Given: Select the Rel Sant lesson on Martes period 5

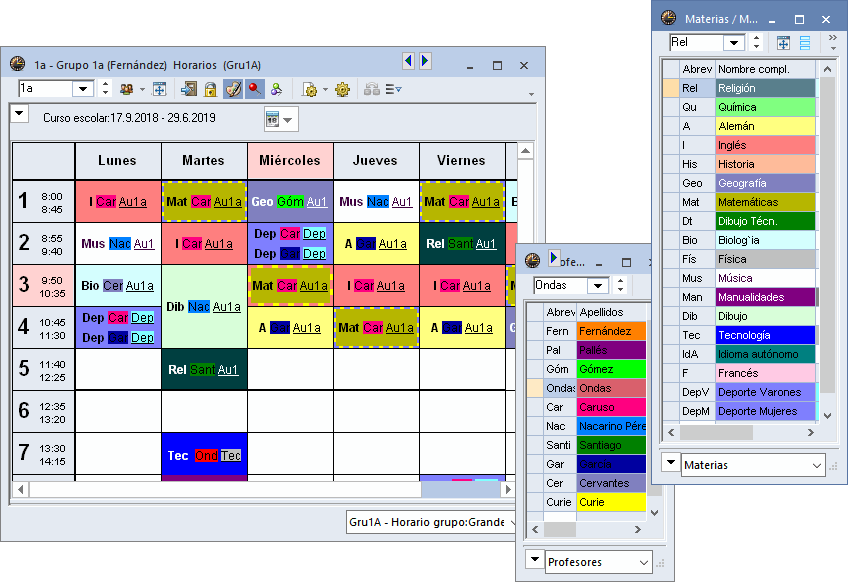Looking at the screenshot, I should (x=204, y=370).
